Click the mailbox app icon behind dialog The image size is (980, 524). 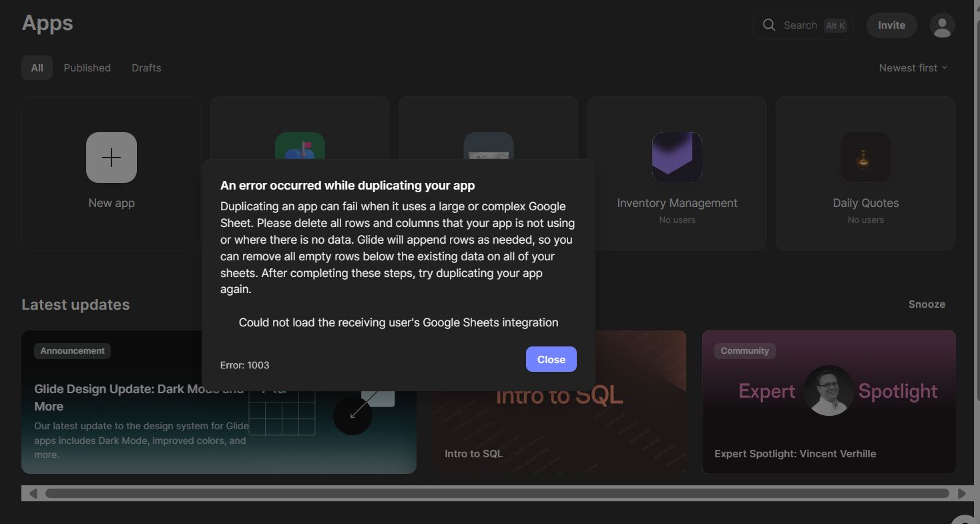coord(300,146)
